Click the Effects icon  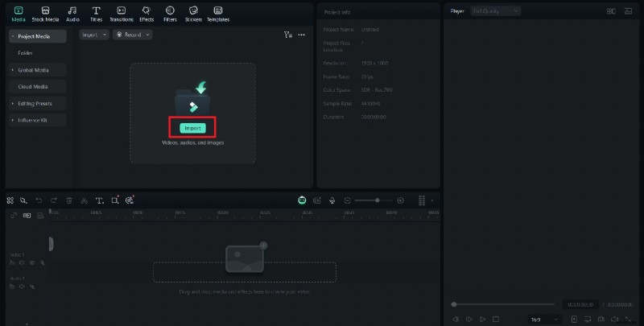coord(147,13)
